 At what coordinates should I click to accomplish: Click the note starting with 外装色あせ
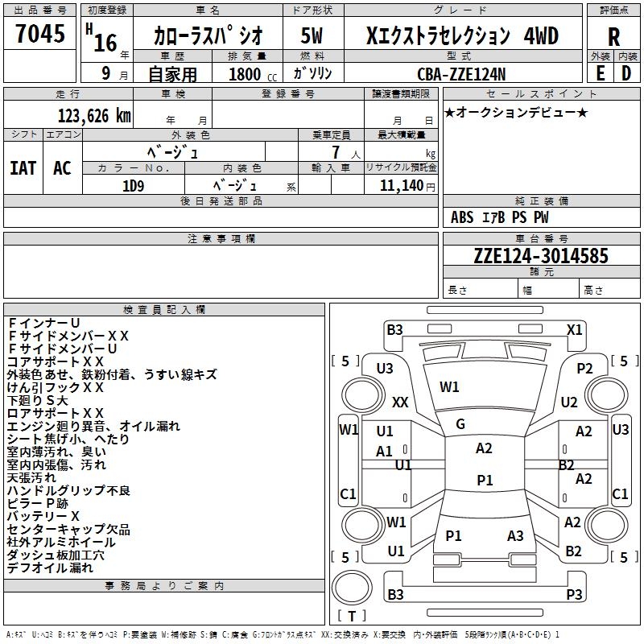coord(111,374)
